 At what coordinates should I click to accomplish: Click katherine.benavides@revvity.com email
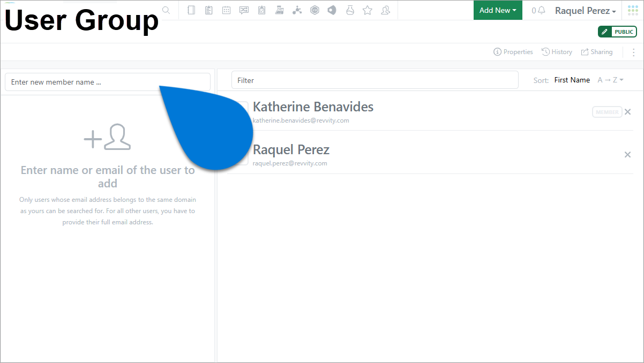coord(301,120)
